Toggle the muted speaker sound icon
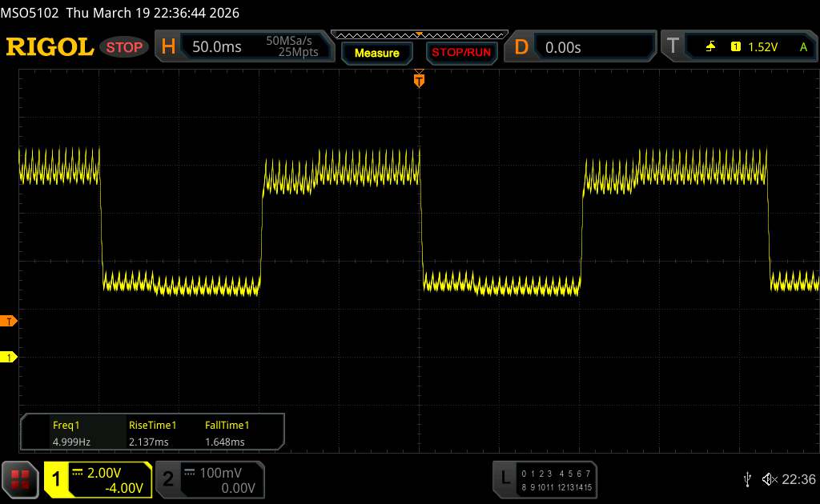The image size is (820, 504). coord(769,478)
